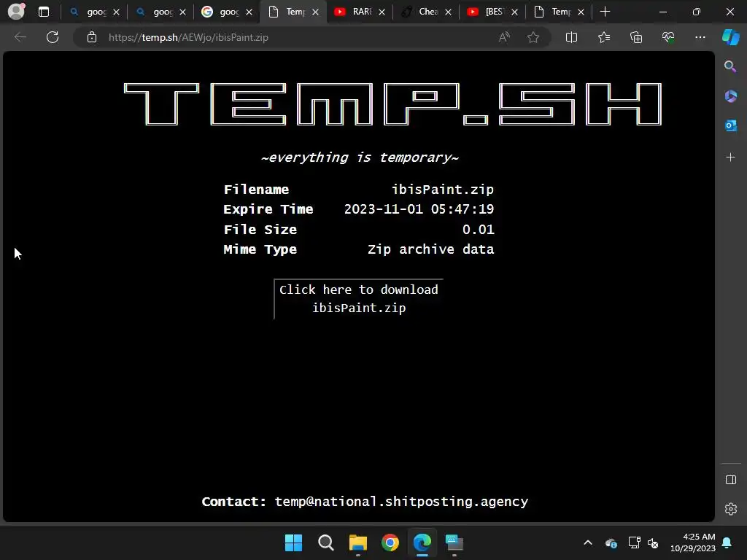This screenshot has width=747, height=560.
Task: Customize sidebar with plus icon
Action: coord(730,157)
